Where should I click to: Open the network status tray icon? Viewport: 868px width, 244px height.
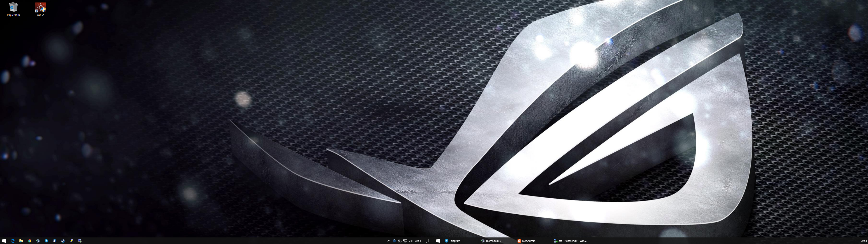pos(405,241)
